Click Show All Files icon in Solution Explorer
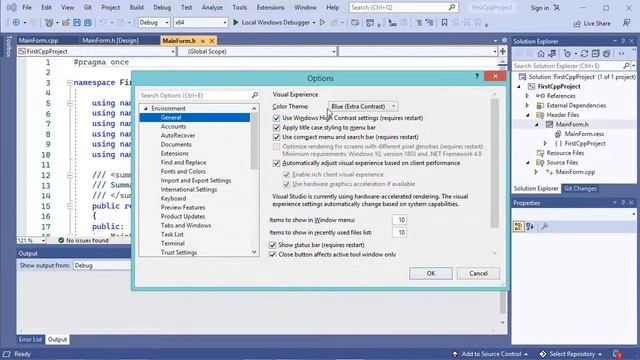The width and height of the screenshot is (640, 360). 607,54
